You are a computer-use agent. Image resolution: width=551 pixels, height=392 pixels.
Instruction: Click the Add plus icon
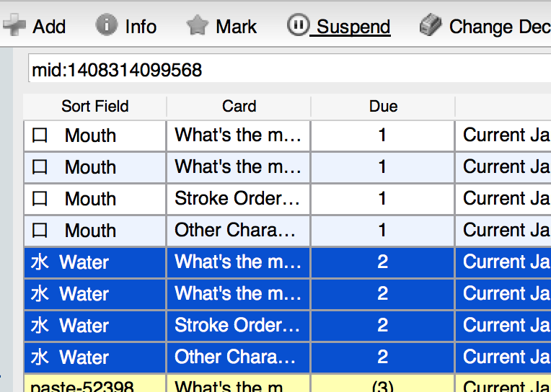point(14,27)
